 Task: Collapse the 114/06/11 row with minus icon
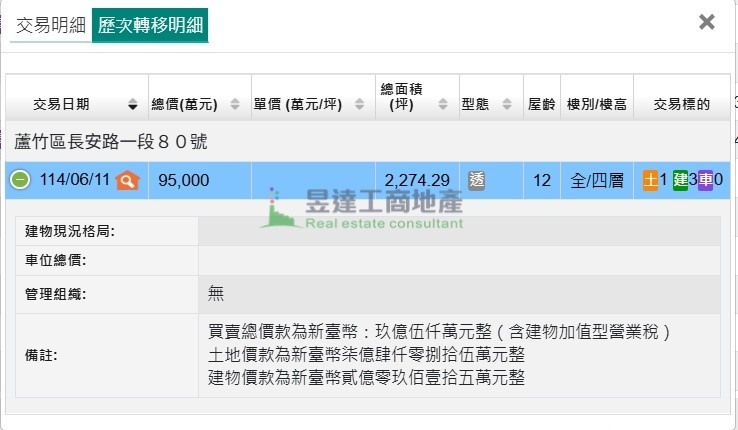pos(20,181)
